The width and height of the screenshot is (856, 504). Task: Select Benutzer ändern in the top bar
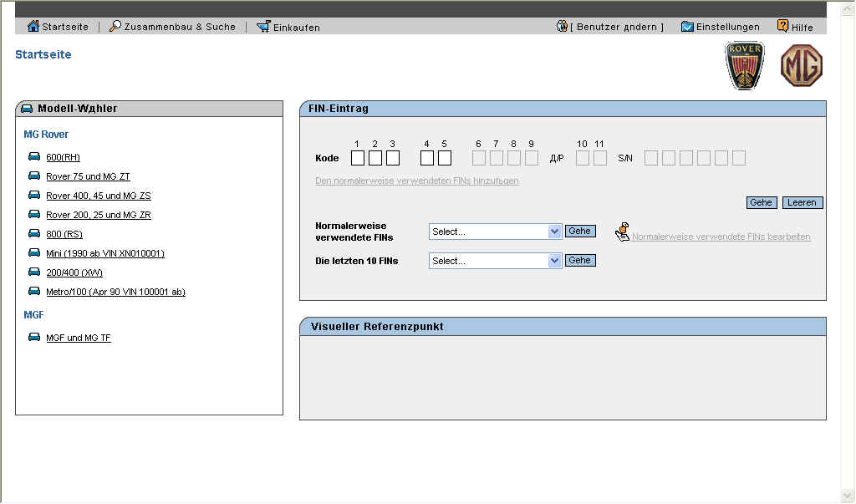click(617, 27)
